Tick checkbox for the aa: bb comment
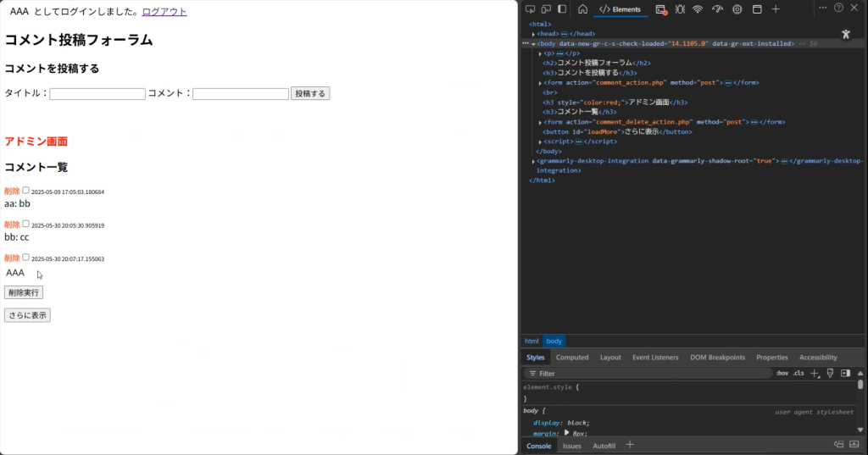Screen dimensions: 868x455 [x=25, y=191]
